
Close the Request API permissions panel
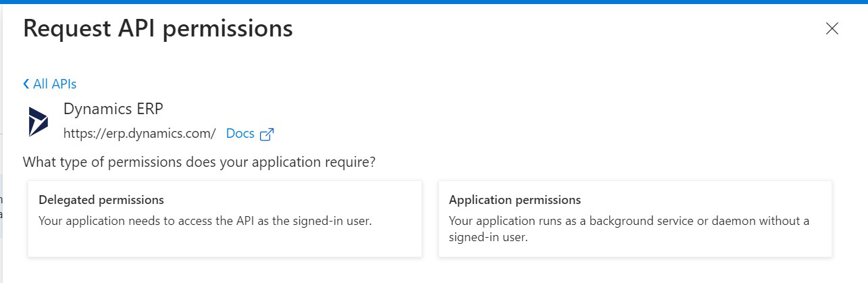point(832,28)
